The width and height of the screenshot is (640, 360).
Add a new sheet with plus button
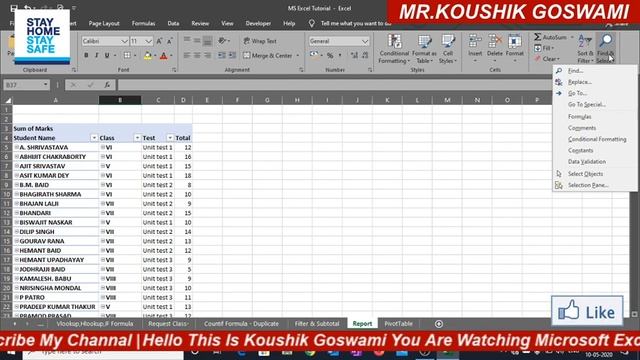tap(439, 324)
